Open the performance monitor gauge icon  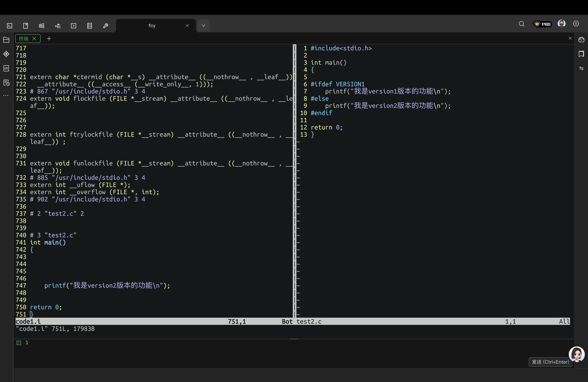581,40
